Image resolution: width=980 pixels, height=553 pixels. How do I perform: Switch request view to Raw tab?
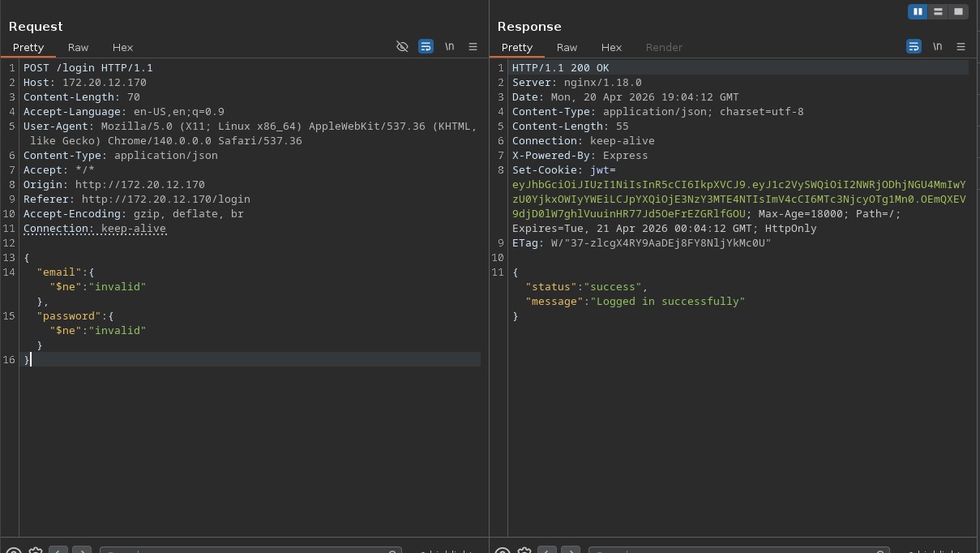point(79,48)
